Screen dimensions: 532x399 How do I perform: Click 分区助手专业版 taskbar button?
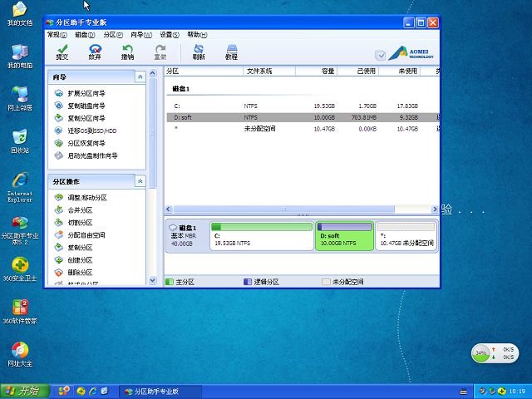click(x=160, y=392)
